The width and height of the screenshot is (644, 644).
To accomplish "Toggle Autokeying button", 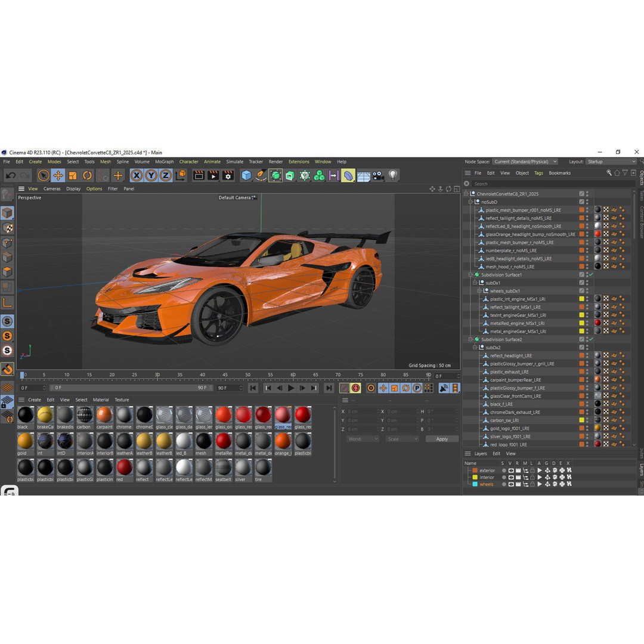I will coord(355,388).
